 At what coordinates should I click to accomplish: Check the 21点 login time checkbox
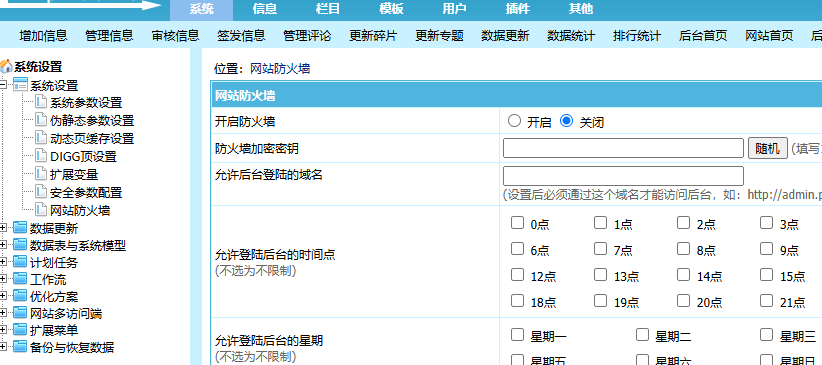(x=766, y=300)
